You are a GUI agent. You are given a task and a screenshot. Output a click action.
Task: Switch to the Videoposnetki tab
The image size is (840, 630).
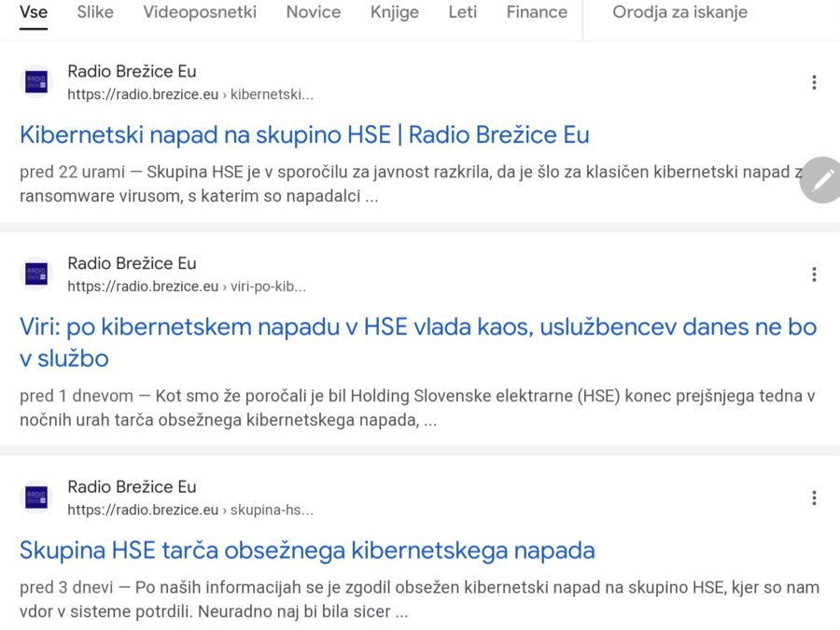(x=200, y=12)
